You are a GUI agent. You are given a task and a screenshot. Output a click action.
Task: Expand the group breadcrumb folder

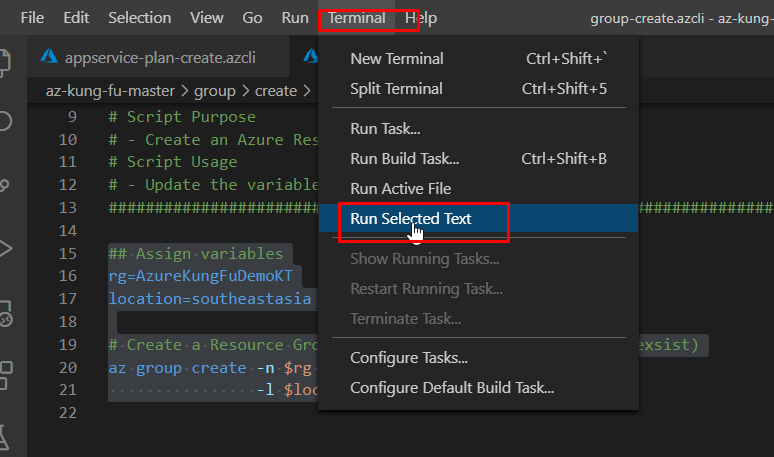pyautogui.click(x=215, y=90)
